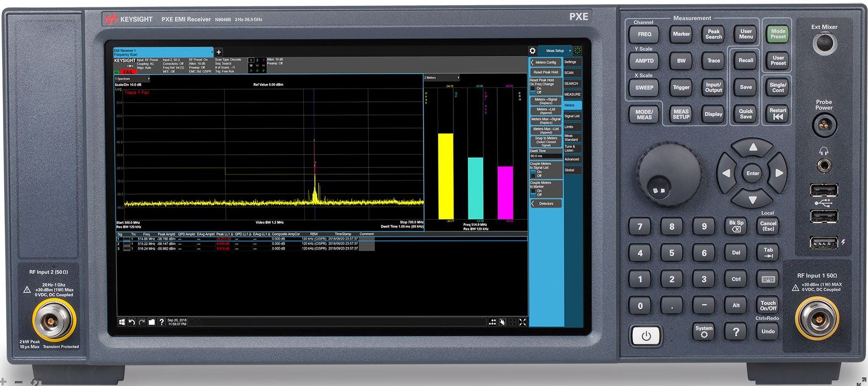Image resolution: width=868 pixels, height=386 pixels.
Task: Open the file folder icon in the bottom toolbar
Action: click(x=152, y=322)
